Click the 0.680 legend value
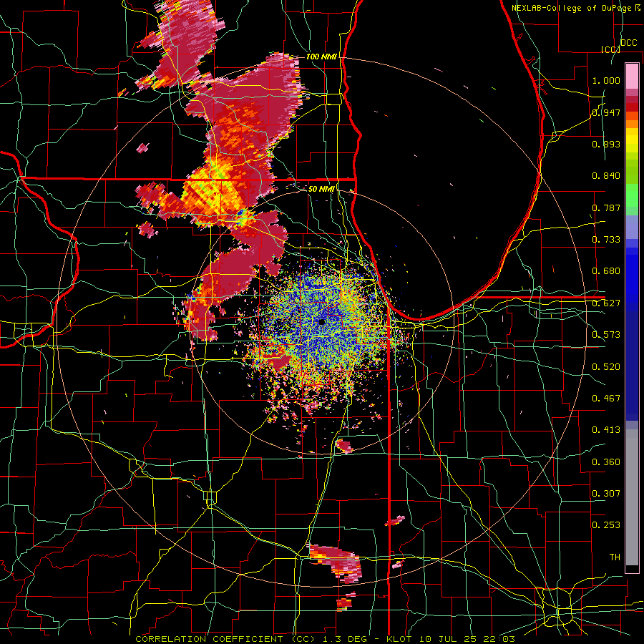 coord(606,271)
